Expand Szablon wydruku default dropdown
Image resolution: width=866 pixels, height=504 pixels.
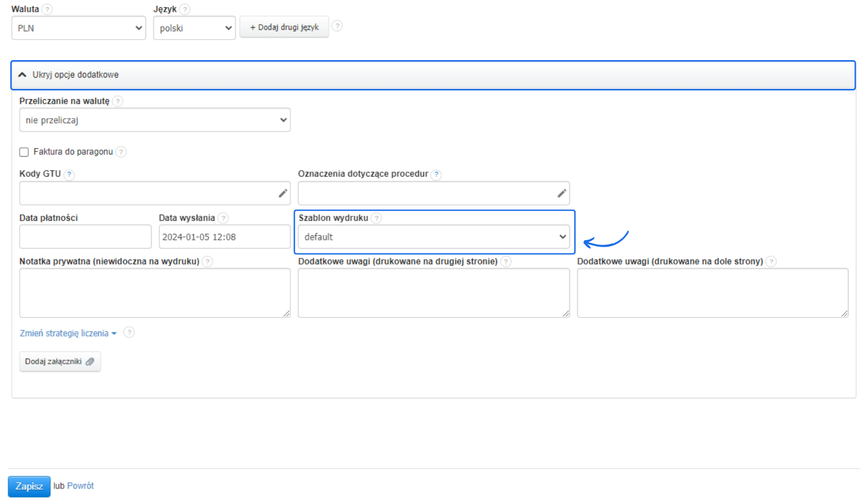pyautogui.click(x=434, y=237)
